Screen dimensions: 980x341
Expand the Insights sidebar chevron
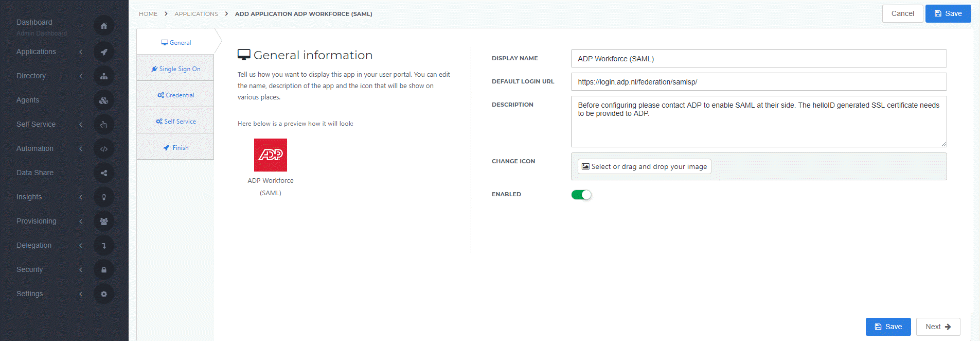pyautogui.click(x=81, y=197)
